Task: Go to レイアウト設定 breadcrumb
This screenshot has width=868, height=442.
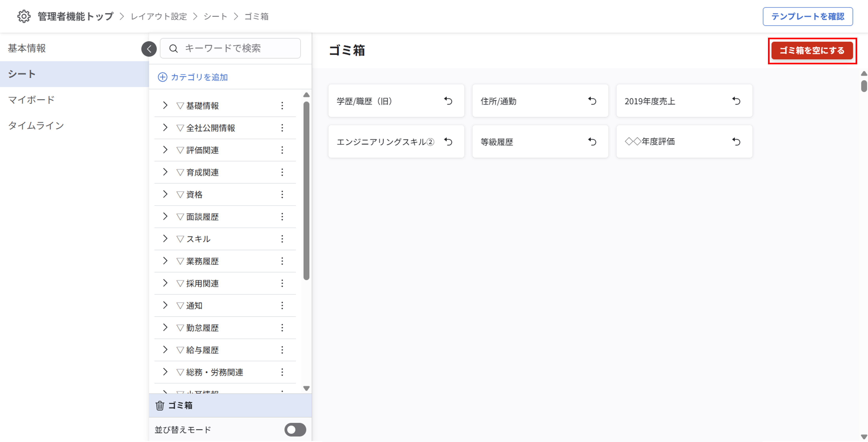Action: coord(159,17)
